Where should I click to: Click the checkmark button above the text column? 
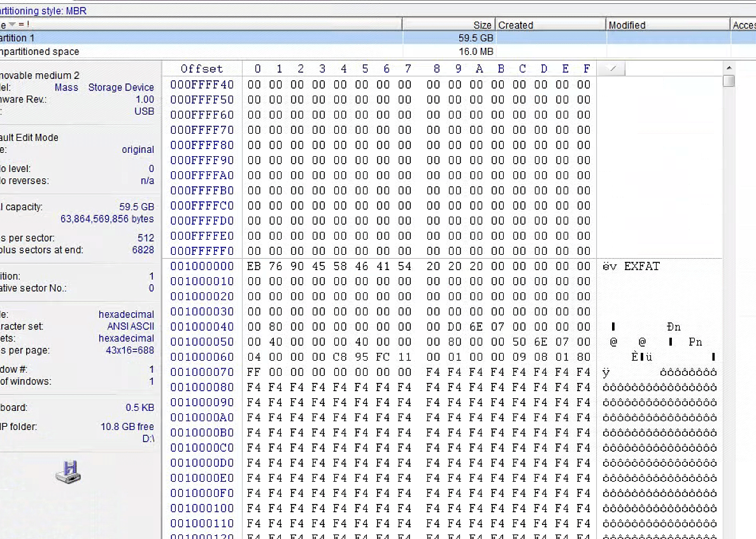coord(612,69)
